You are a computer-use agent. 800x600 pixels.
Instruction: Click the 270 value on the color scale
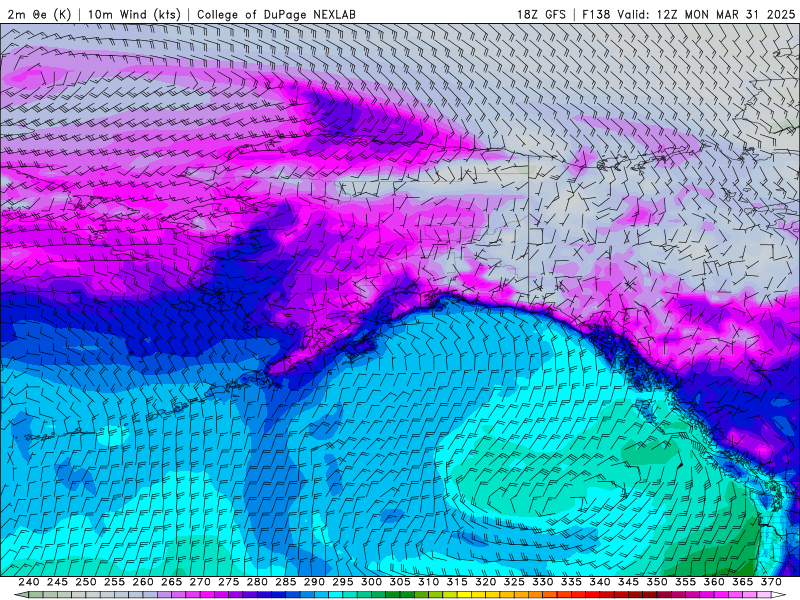pyautogui.click(x=200, y=582)
